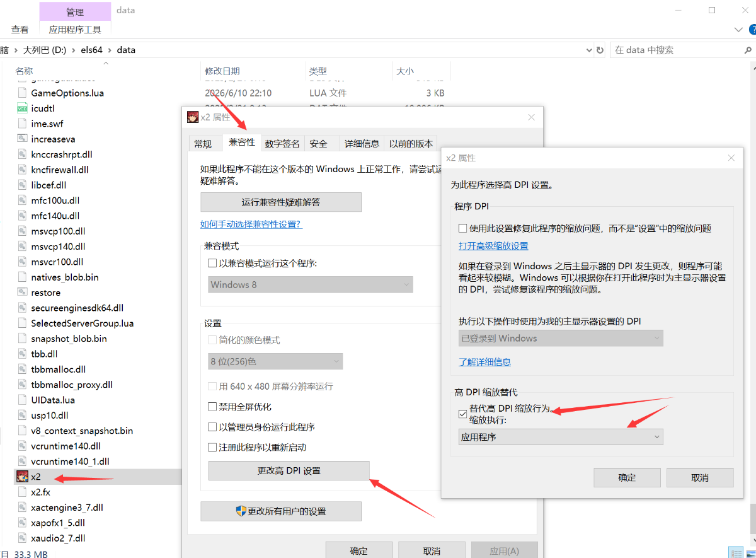
Task: Check 使用此设置修复此程序的缩放问题 box
Action: pos(463,228)
